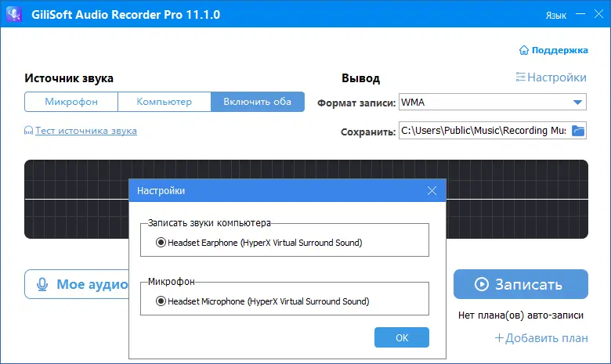Viewport: 611px width, 364px height.
Task: Click the Нет плана(ов) авто-записи text
Action: coord(521,315)
